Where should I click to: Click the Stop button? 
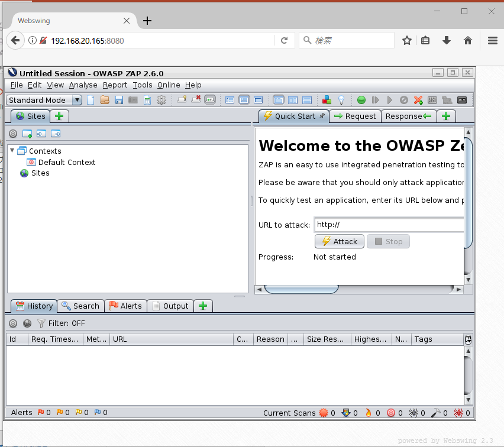coord(388,241)
